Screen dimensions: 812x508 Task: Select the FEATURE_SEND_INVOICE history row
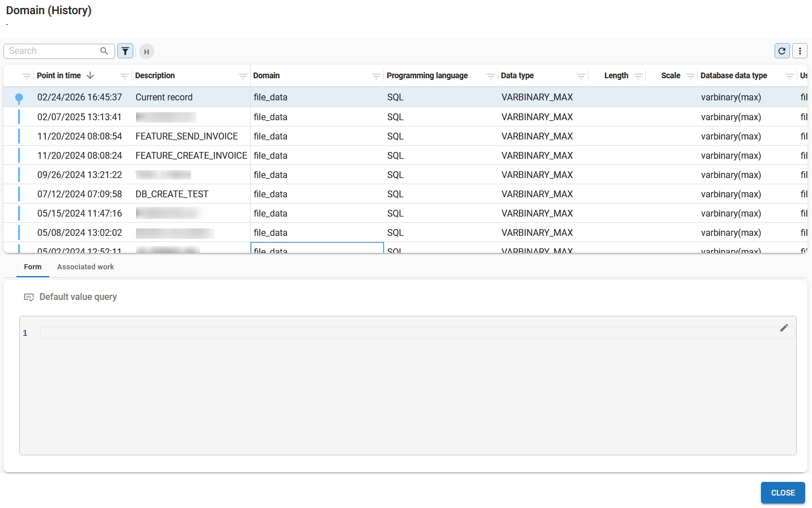(x=187, y=136)
